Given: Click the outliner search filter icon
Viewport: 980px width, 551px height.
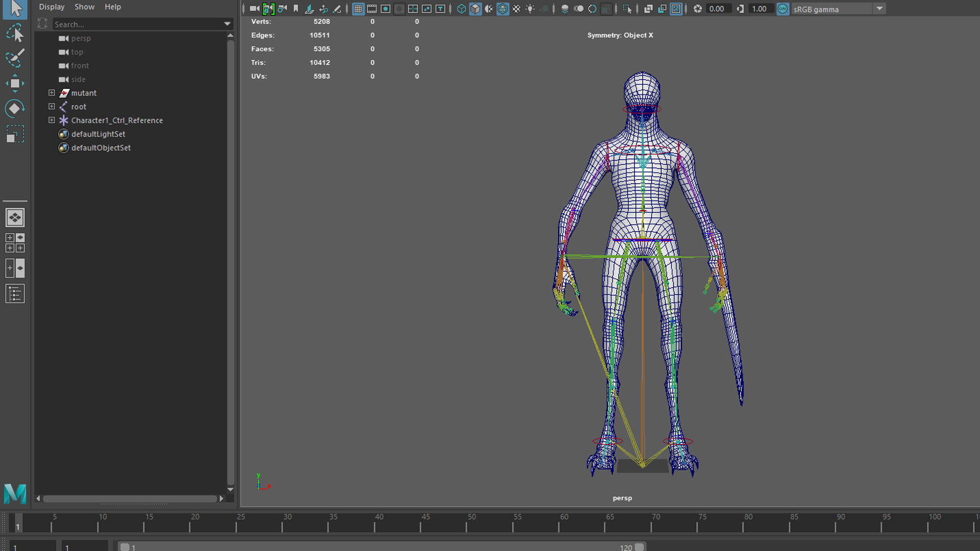Looking at the screenshot, I should click(43, 23).
